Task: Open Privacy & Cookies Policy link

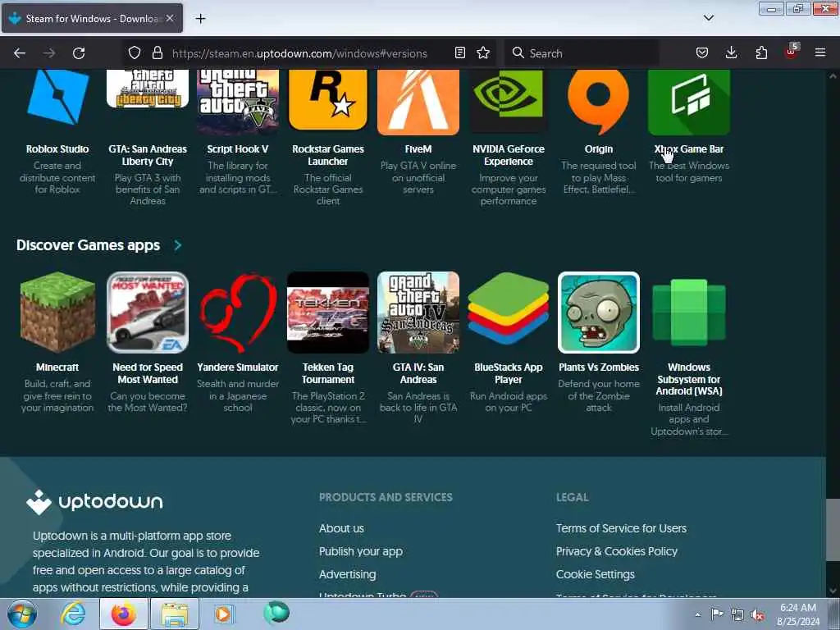Action: [x=617, y=551]
